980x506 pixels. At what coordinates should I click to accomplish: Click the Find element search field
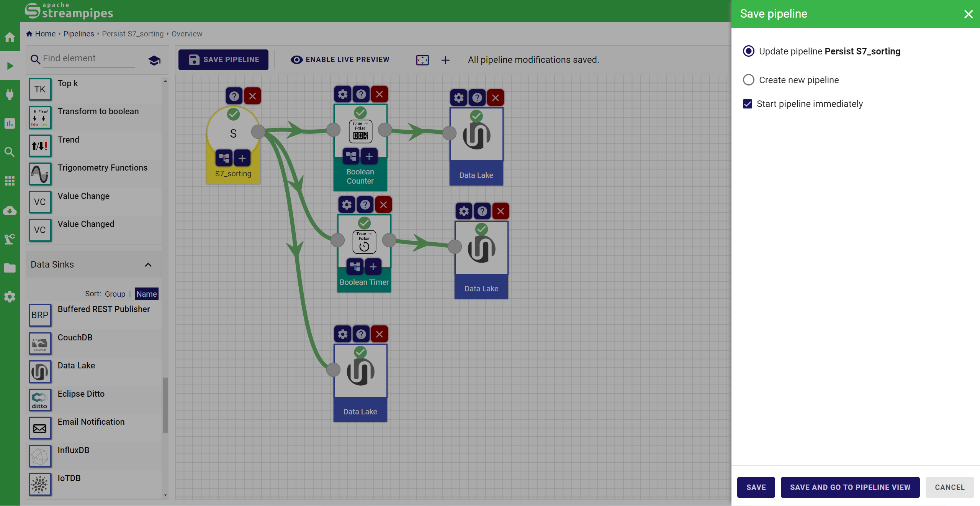(88, 59)
